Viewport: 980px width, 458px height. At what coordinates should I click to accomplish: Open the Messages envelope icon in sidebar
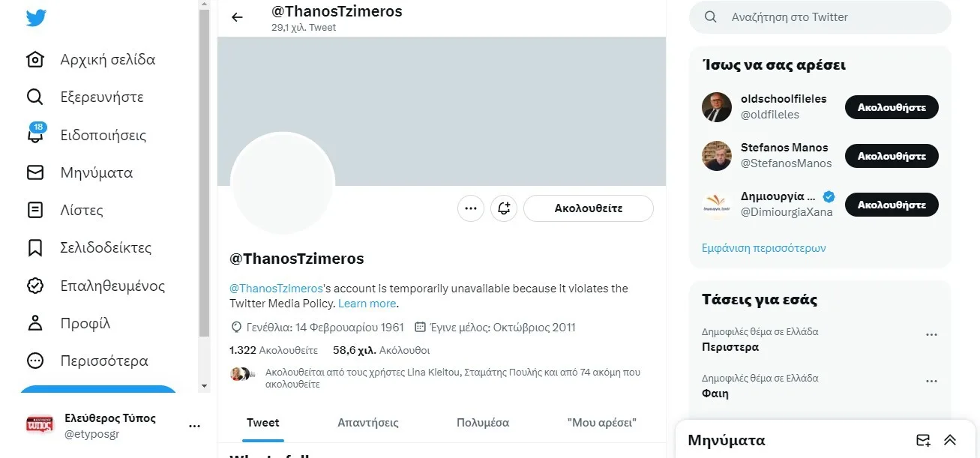35,173
